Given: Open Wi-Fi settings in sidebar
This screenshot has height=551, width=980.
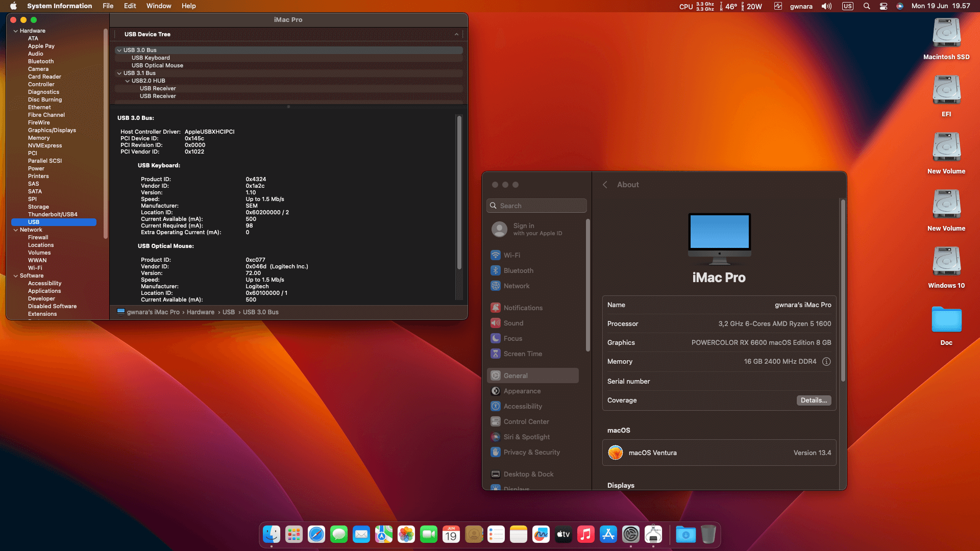Looking at the screenshot, I should pyautogui.click(x=511, y=255).
